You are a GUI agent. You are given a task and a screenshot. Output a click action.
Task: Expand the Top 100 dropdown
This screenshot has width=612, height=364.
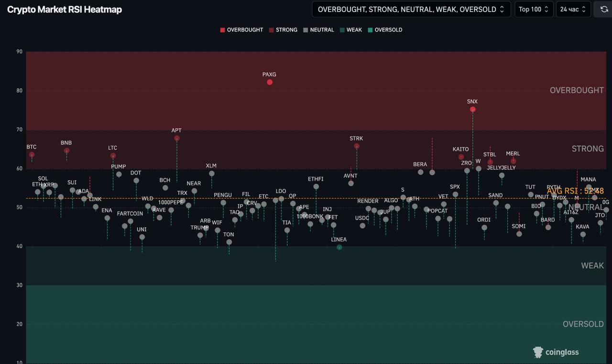534,9
